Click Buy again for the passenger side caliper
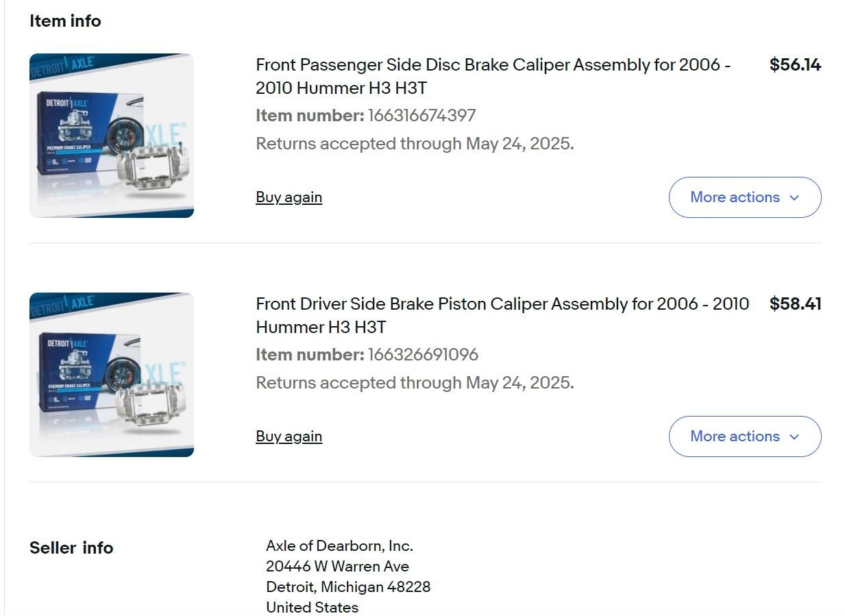845x616 pixels. 289,197
